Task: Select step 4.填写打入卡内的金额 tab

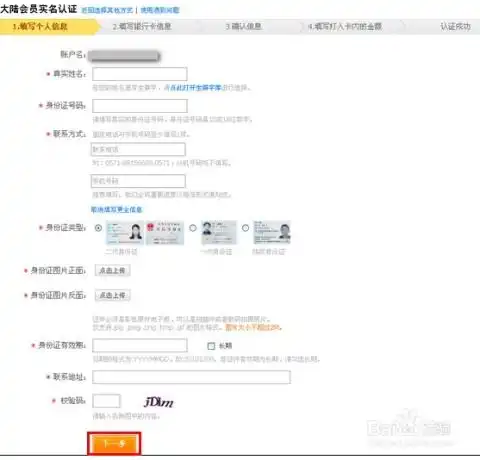Action: [x=345, y=27]
